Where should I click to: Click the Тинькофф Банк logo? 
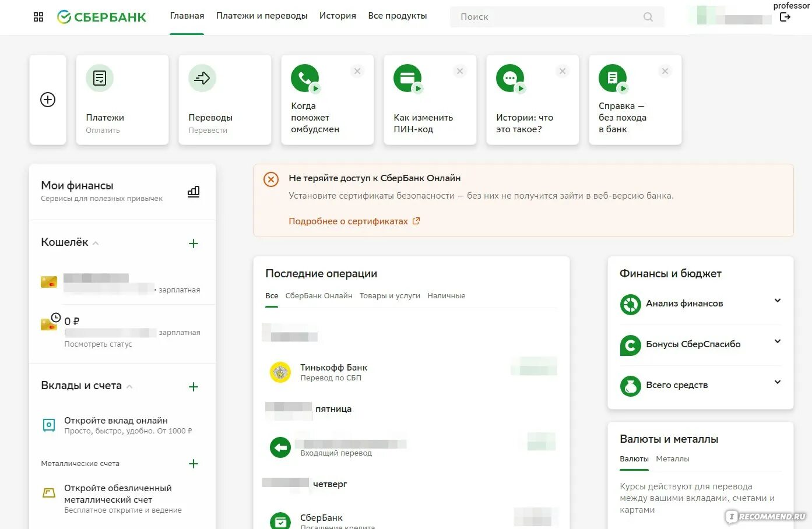pyautogui.click(x=280, y=372)
